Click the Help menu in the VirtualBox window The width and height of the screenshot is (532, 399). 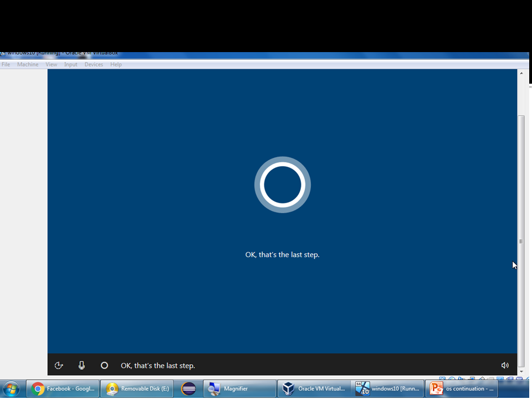(116, 64)
